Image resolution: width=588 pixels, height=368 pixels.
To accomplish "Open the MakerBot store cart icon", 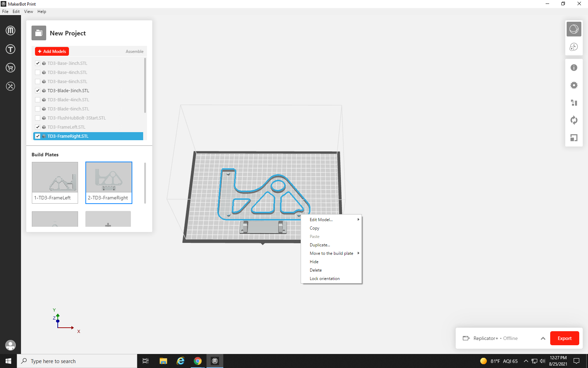I will [10, 68].
